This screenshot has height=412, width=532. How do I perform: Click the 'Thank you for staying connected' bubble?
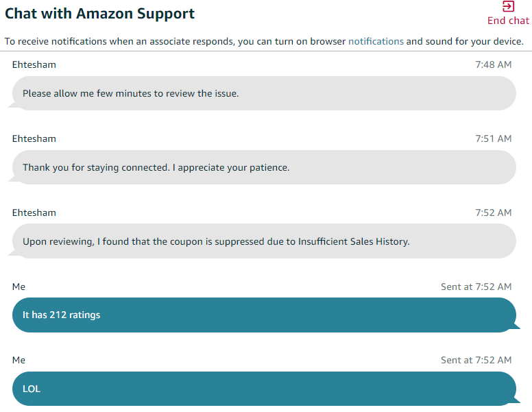(x=264, y=167)
